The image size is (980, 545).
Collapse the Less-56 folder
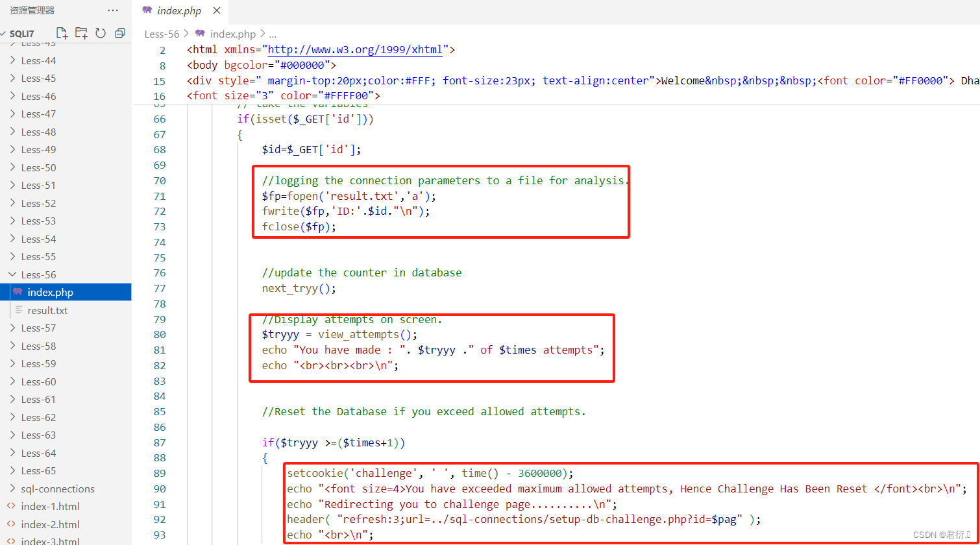pyautogui.click(x=12, y=274)
